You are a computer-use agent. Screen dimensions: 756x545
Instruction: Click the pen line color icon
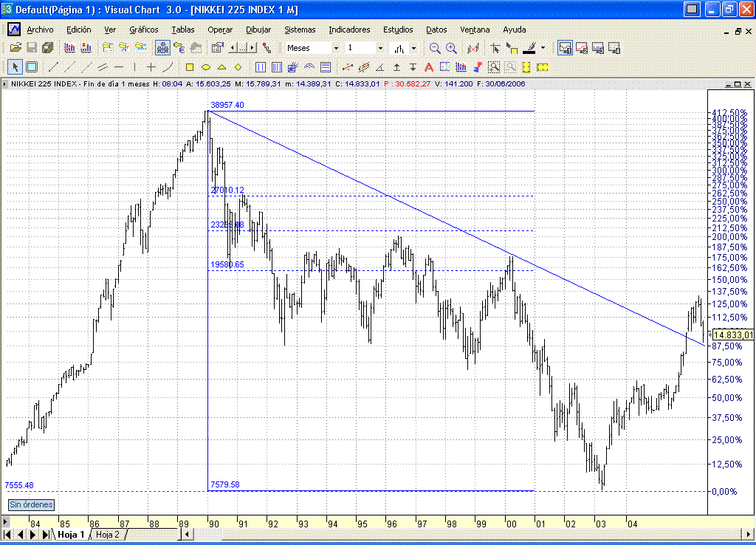click(x=529, y=48)
